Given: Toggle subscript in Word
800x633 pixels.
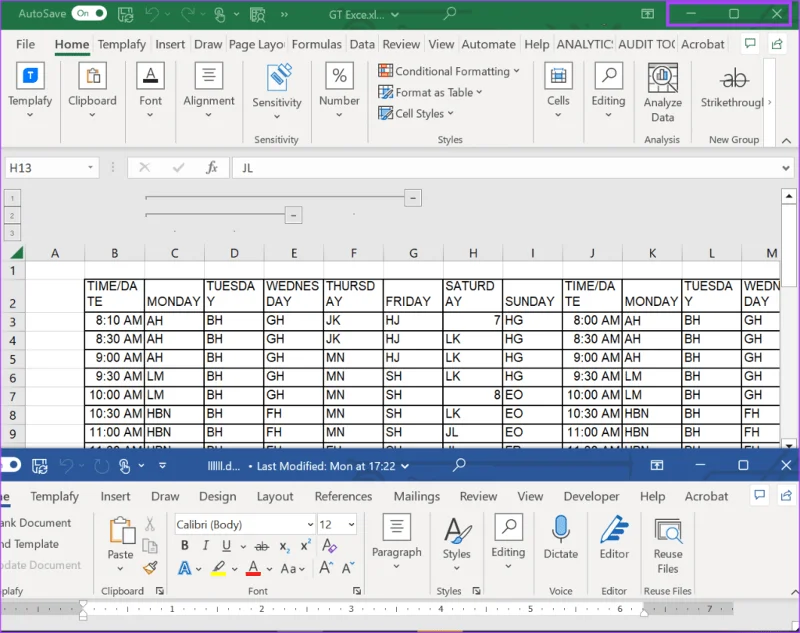Looking at the screenshot, I should (285, 546).
